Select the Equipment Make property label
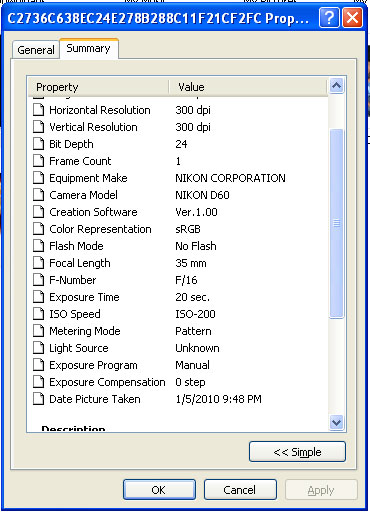Image resolution: width=370 pixels, height=512 pixels. click(x=88, y=178)
